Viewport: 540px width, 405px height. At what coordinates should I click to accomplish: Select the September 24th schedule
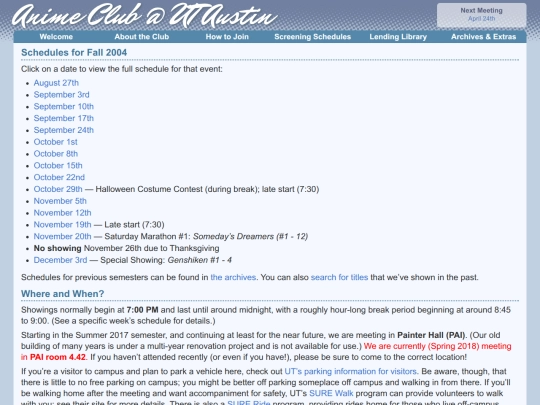point(64,130)
